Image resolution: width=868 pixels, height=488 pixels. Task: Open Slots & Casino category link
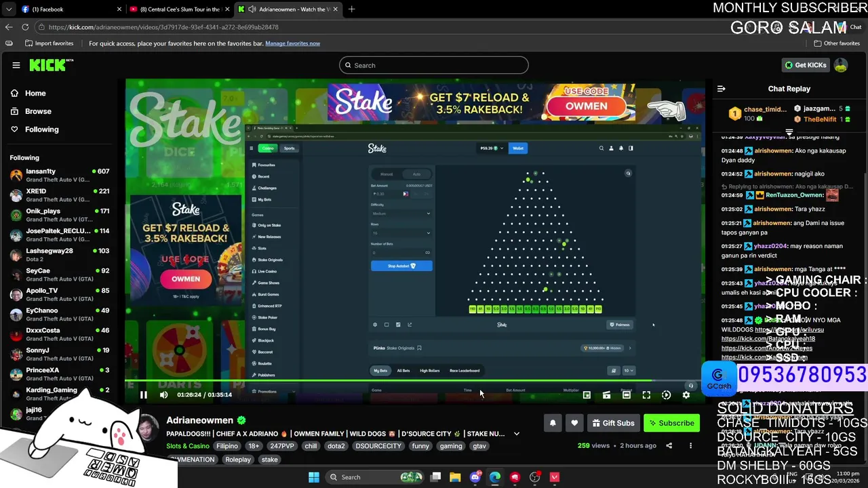click(188, 446)
